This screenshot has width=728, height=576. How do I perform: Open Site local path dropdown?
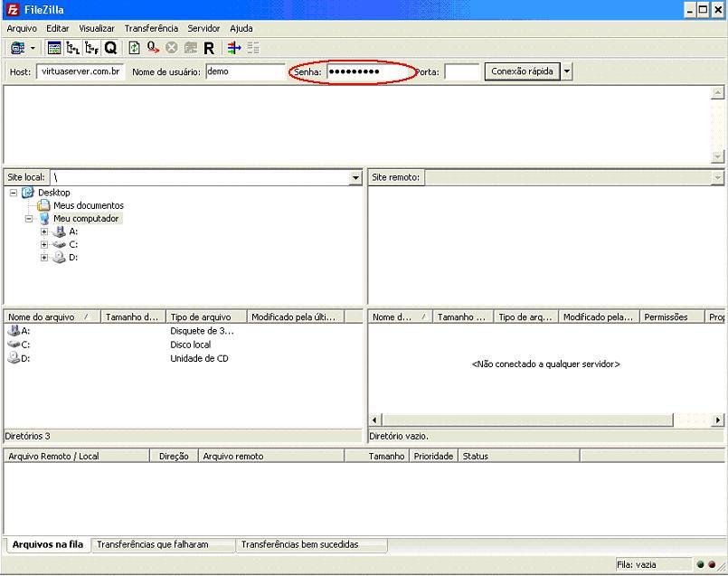click(355, 177)
